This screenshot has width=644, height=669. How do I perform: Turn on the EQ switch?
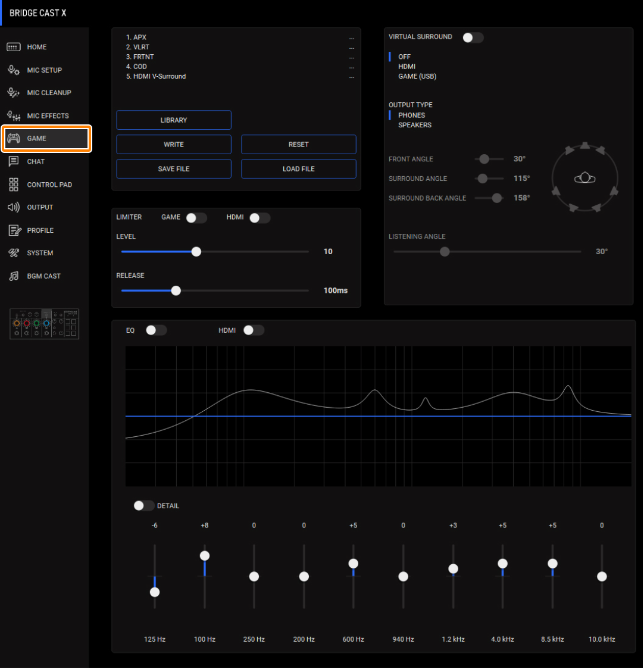pos(156,330)
